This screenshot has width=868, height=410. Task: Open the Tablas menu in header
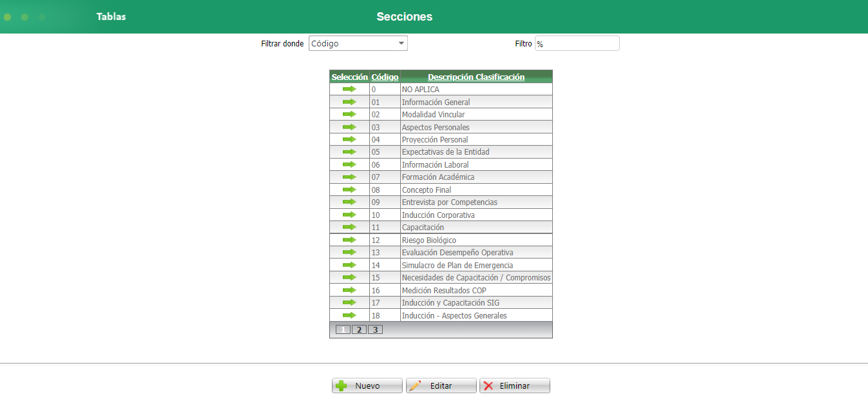(x=111, y=17)
